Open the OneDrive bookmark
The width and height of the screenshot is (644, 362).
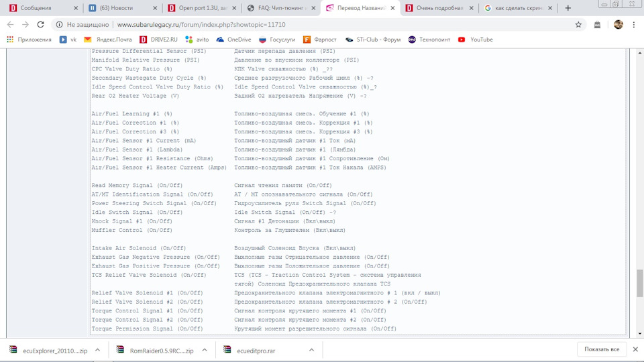233,40
